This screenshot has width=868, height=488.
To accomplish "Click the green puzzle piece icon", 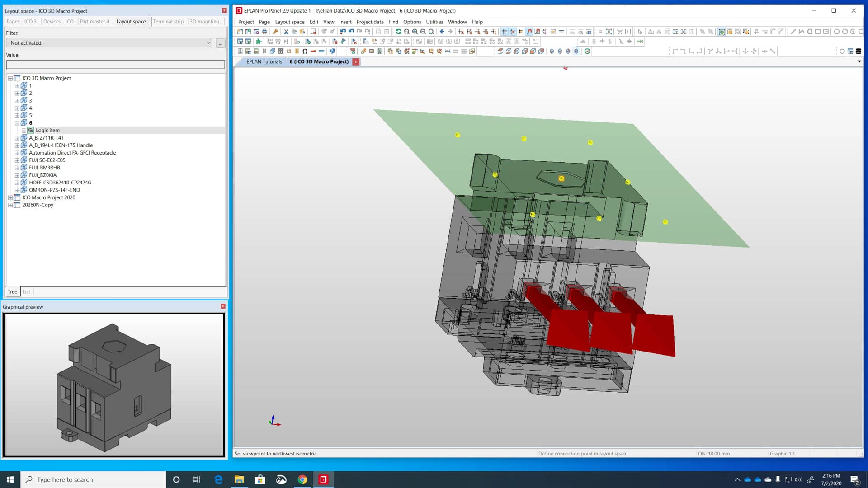I will (x=259, y=42).
